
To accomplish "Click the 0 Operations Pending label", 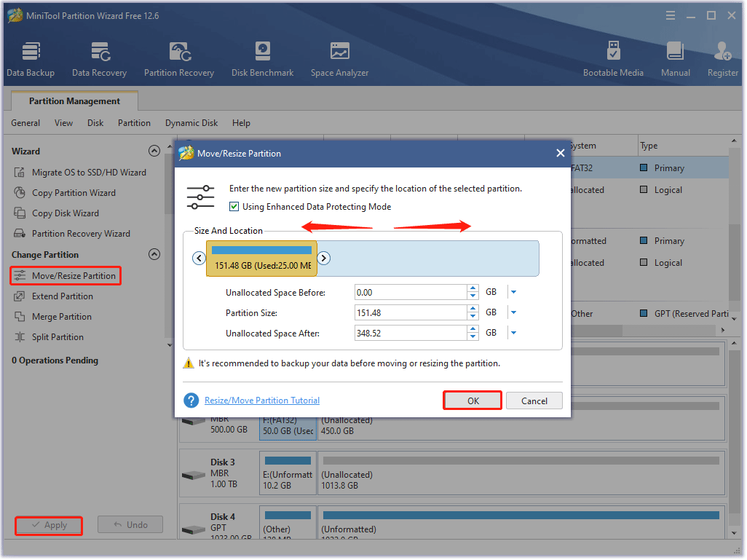I will tap(55, 360).
